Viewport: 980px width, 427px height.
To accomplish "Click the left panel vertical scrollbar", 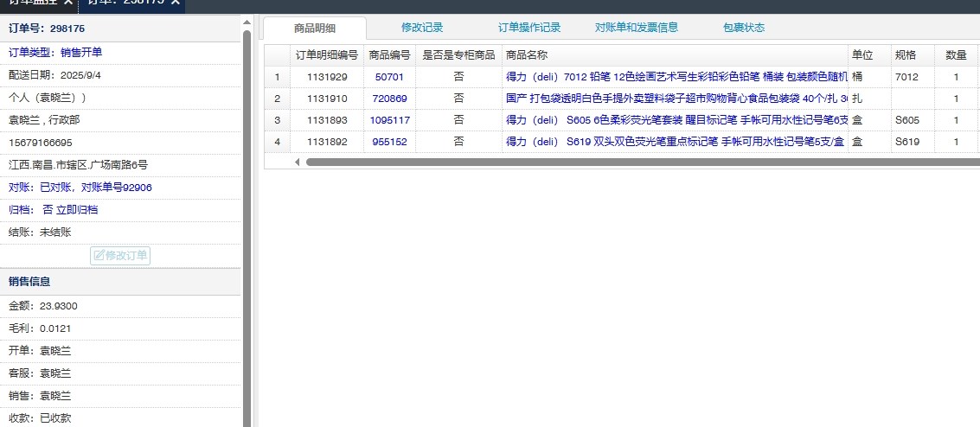I will point(247,216).
